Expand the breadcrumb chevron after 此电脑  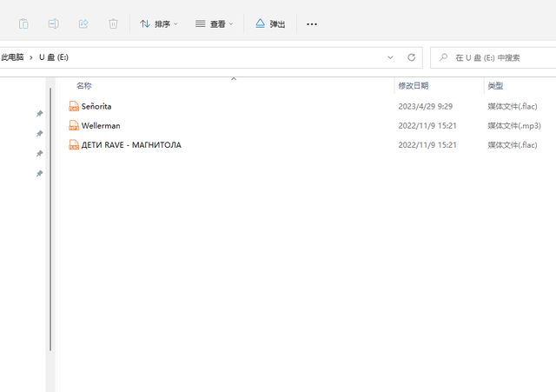31,57
